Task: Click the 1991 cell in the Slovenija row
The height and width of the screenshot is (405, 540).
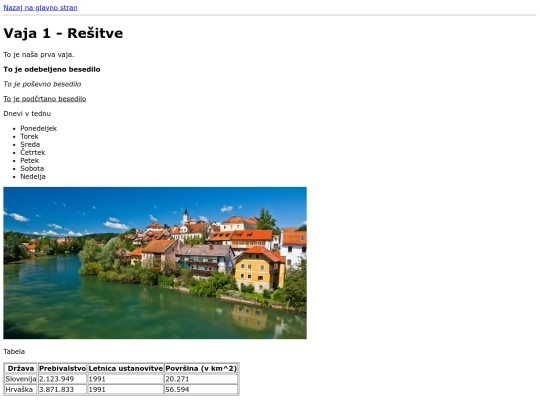Action: (x=125, y=379)
